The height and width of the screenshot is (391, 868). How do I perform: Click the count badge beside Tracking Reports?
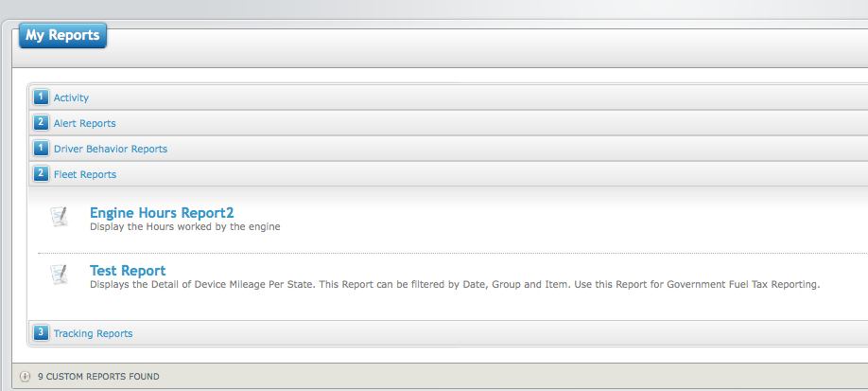(41, 333)
